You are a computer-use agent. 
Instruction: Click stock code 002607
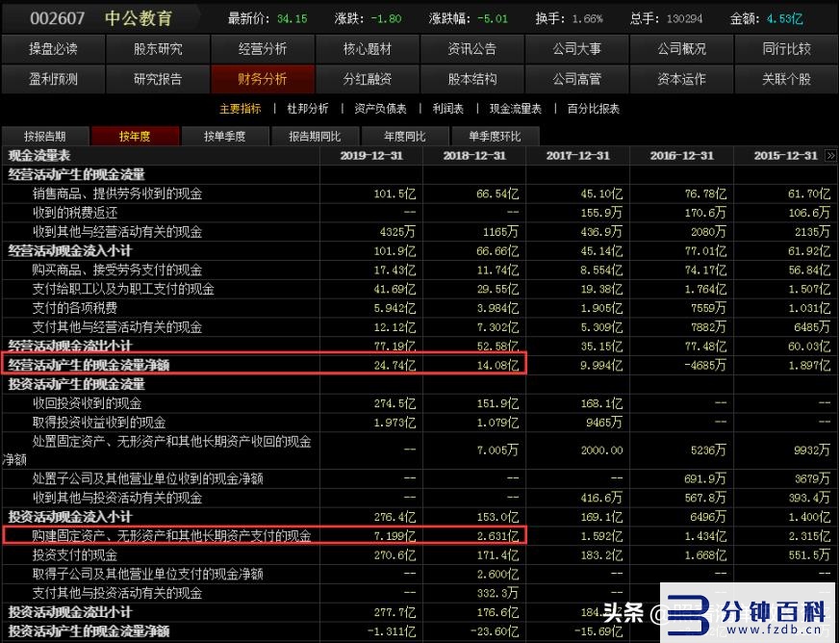click(58, 18)
